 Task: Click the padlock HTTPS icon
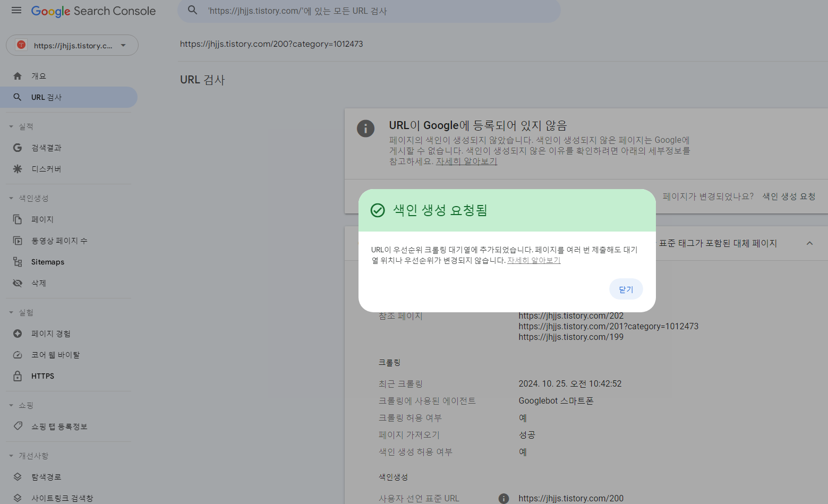(18, 376)
